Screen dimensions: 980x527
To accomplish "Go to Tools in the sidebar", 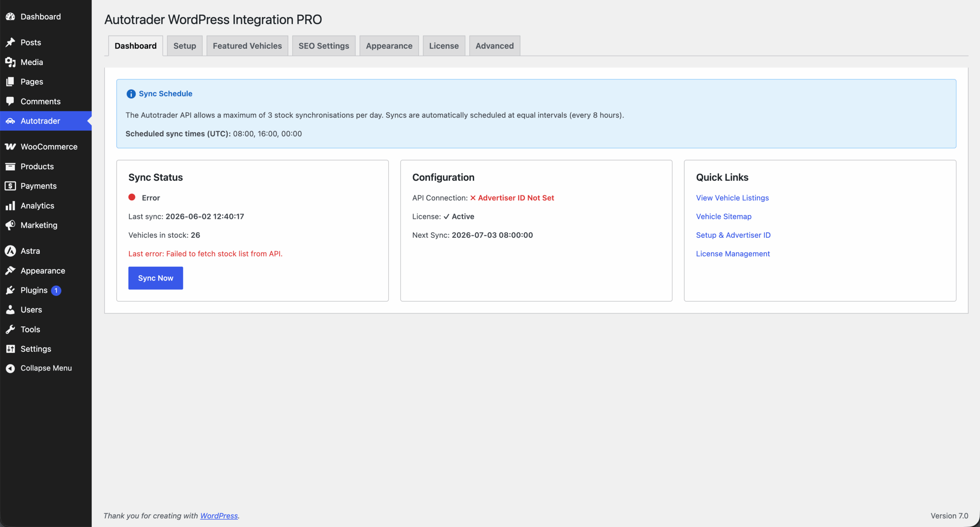I will pos(46,329).
